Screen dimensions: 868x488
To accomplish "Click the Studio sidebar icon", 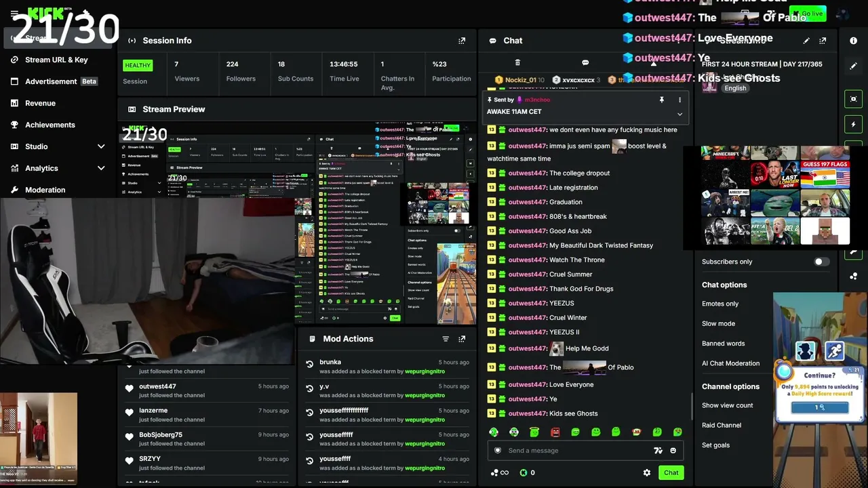I will (14, 146).
